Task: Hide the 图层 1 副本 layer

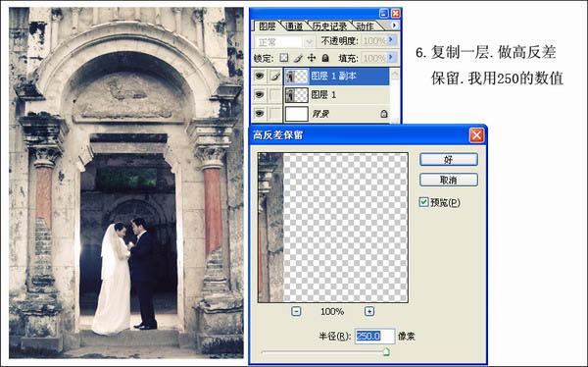Action: [x=260, y=77]
